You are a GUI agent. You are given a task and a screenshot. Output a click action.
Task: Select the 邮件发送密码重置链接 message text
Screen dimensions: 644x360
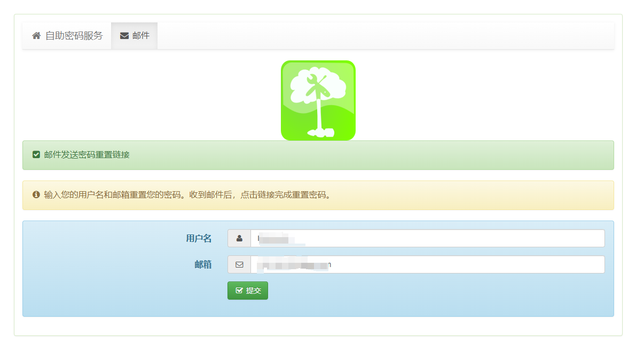point(87,155)
